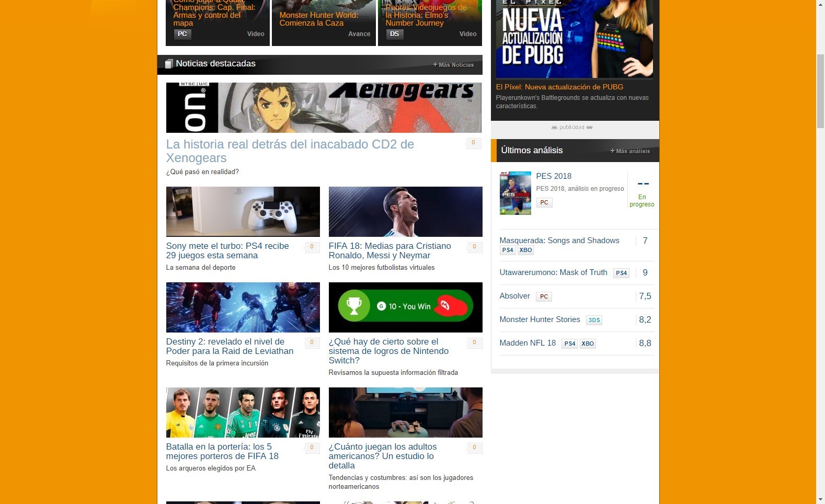The width and height of the screenshot is (825, 504).
Task: Click XBO tag under Masquerada
Action: click(525, 250)
